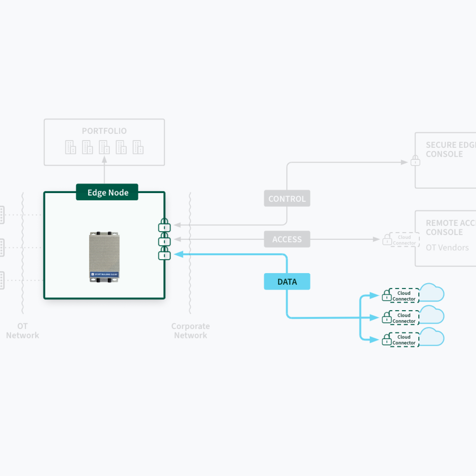Click the edge node hardware device image

pyautogui.click(x=104, y=257)
